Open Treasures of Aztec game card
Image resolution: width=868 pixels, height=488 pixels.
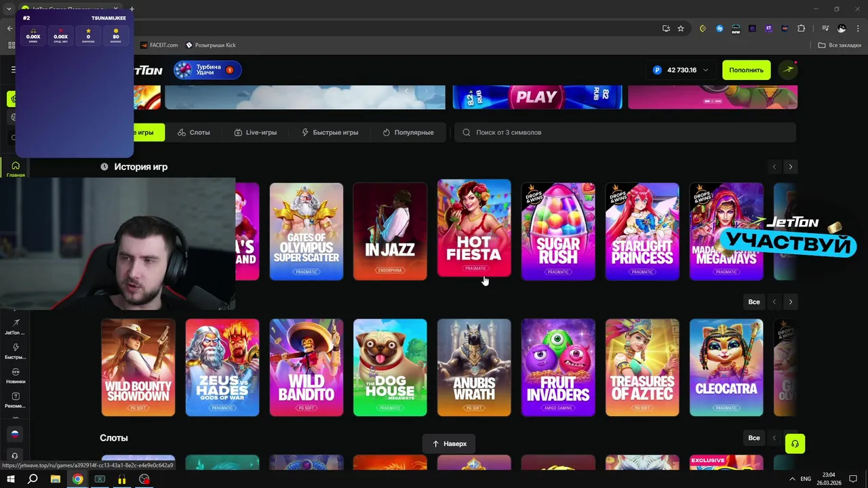click(x=642, y=367)
